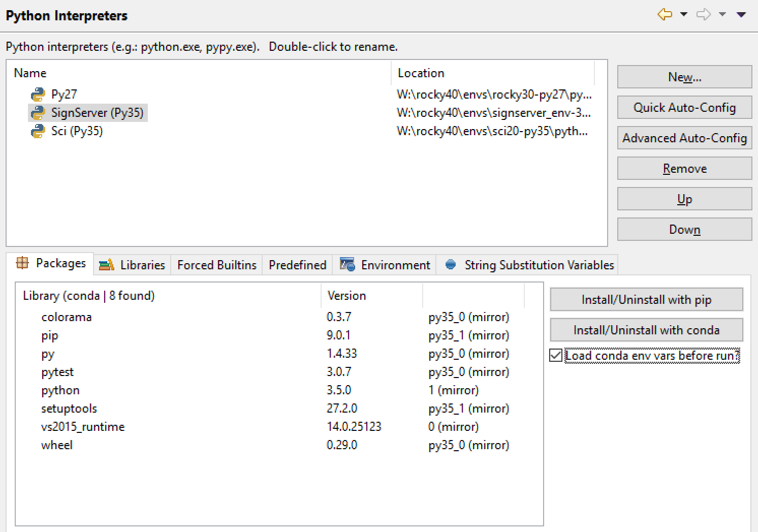
Task: Click the Advanced Auto-Config button
Action: coord(684,138)
